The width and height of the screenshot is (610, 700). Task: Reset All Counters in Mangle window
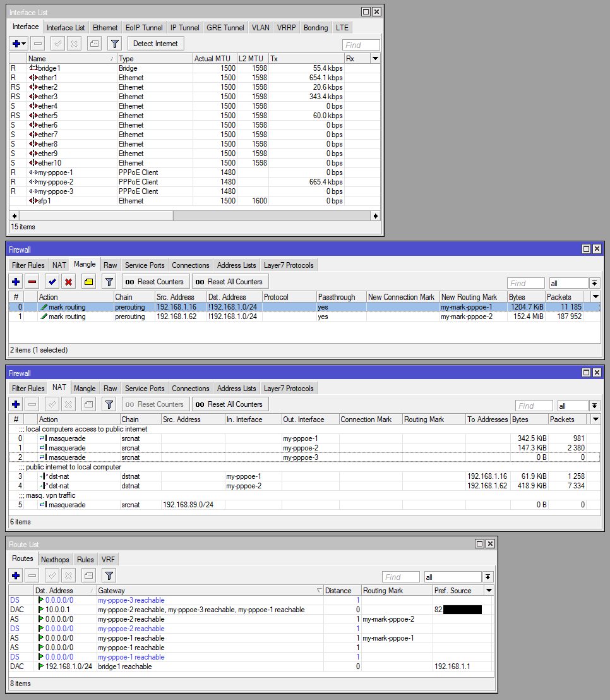(x=229, y=282)
